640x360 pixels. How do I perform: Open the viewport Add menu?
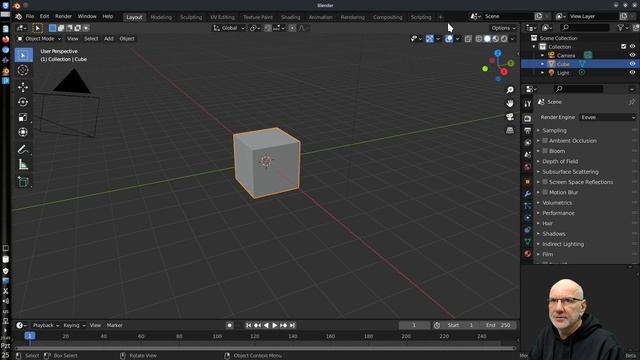109,38
